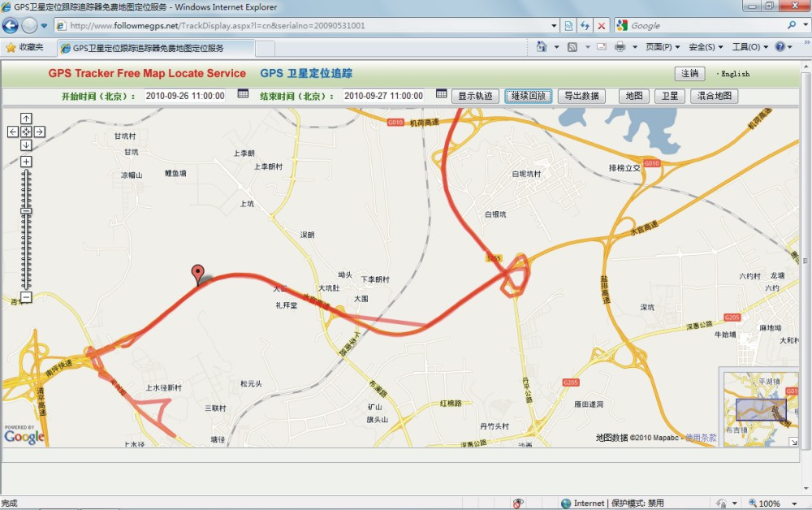Click the red location marker pin
The image size is (812, 510).
(x=197, y=274)
